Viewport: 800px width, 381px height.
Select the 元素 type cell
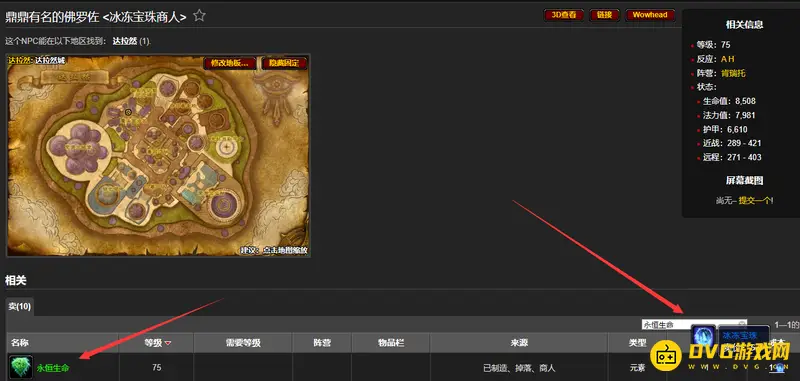638,368
